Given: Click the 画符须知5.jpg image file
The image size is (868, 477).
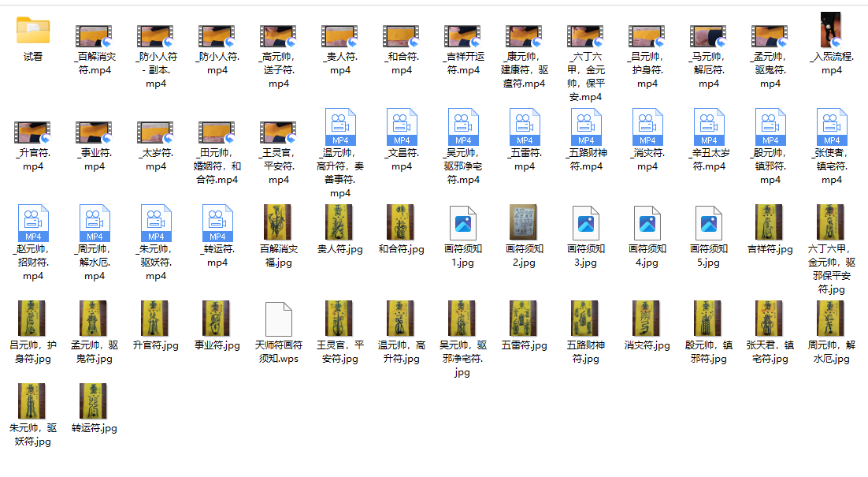Looking at the screenshot, I should click(x=709, y=223).
